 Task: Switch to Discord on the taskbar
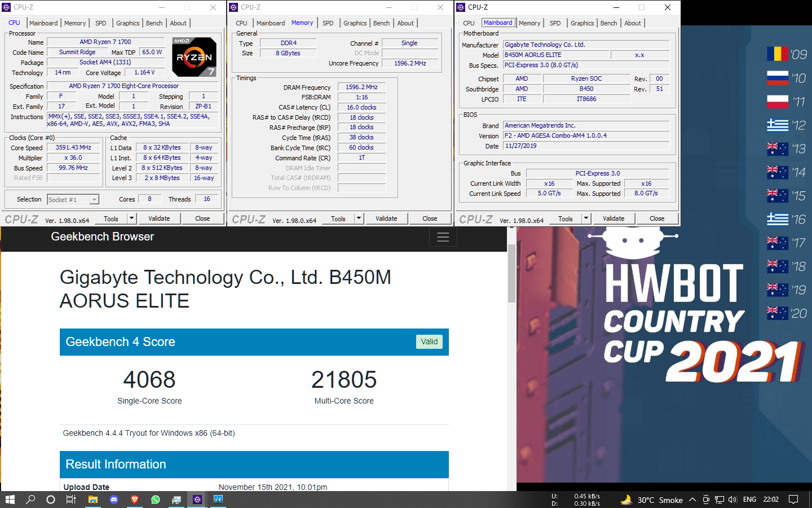click(x=114, y=500)
